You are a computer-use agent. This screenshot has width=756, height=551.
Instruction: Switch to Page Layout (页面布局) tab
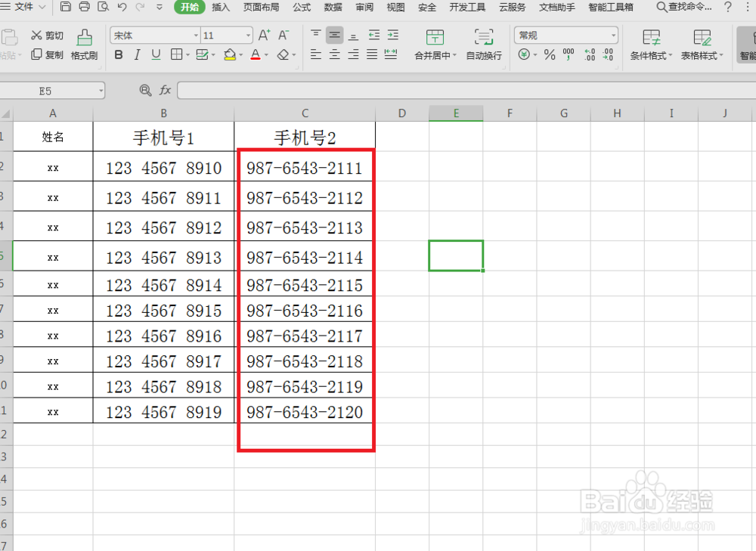[262, 8]
